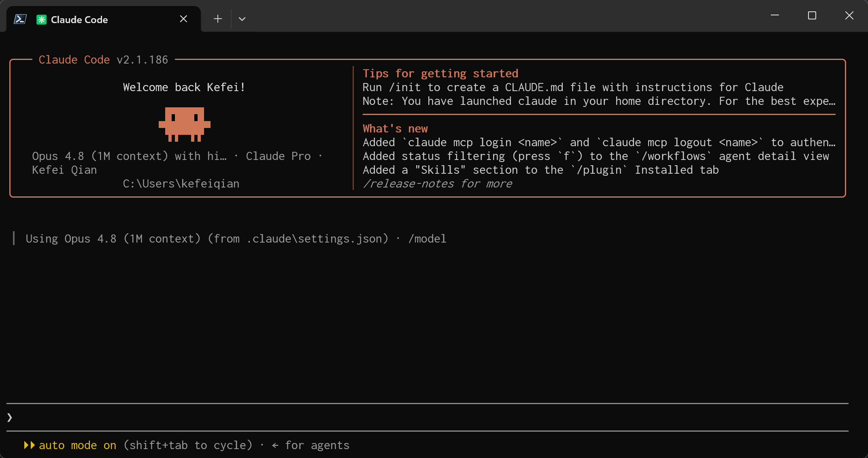The width and height of the screenshot is (868, 458).
Task: Maximize the terminal window
Action: (812, 15)
